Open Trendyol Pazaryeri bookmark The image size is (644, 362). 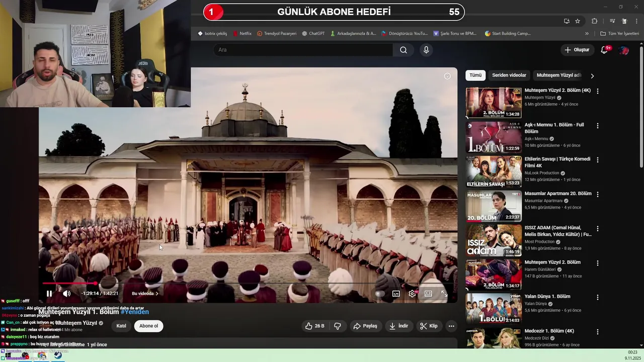277,34
